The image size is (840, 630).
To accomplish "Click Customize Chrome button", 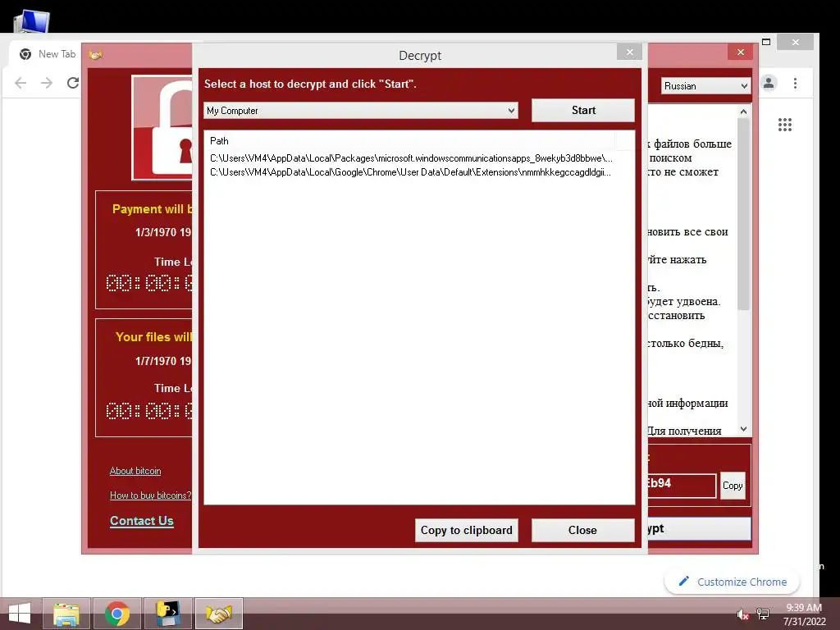I will coord(732,582).
